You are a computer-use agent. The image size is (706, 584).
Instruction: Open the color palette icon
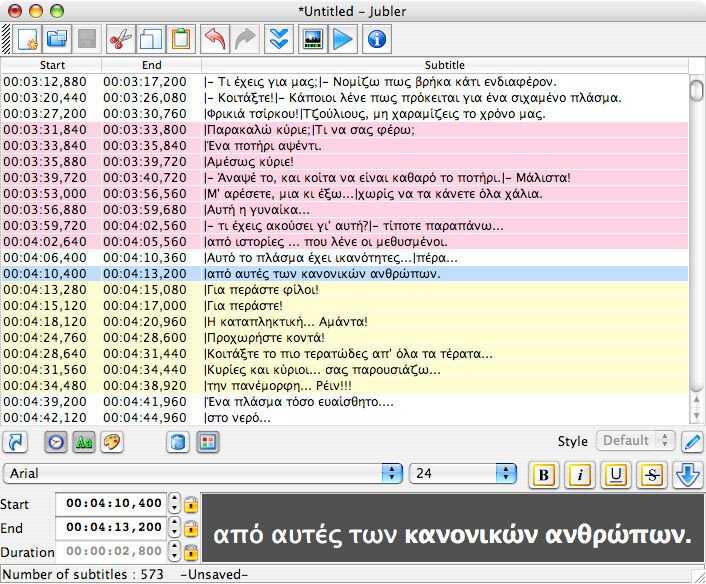[112, 442]
